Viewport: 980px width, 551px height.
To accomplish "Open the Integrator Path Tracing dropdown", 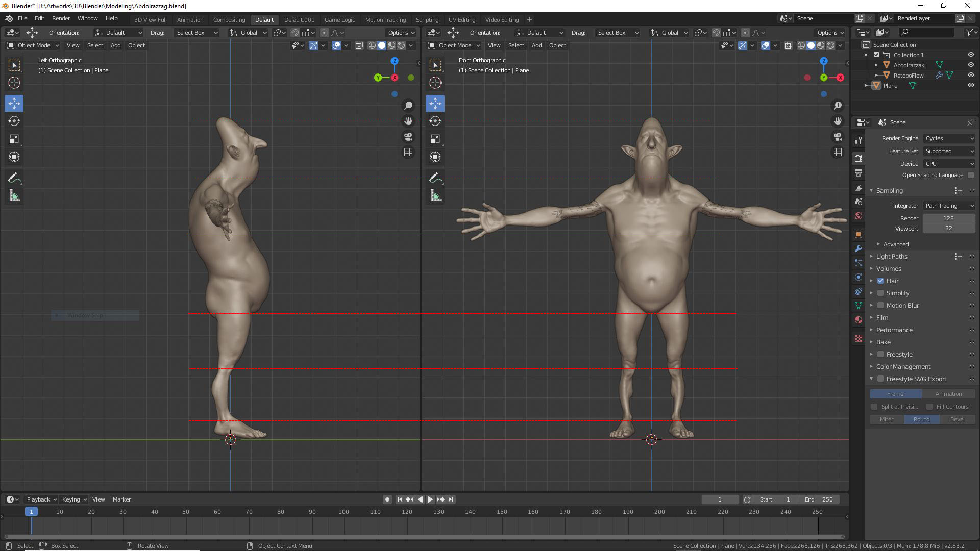I will (949, 206).
